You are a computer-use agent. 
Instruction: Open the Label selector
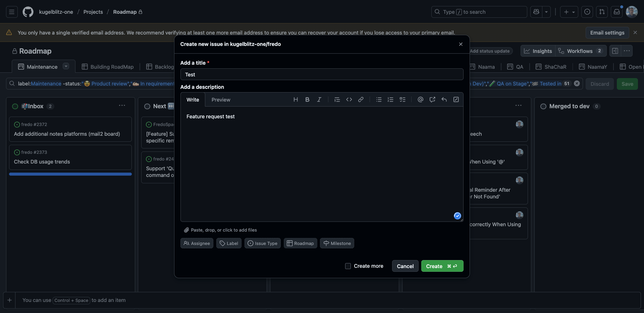(229, 243)
